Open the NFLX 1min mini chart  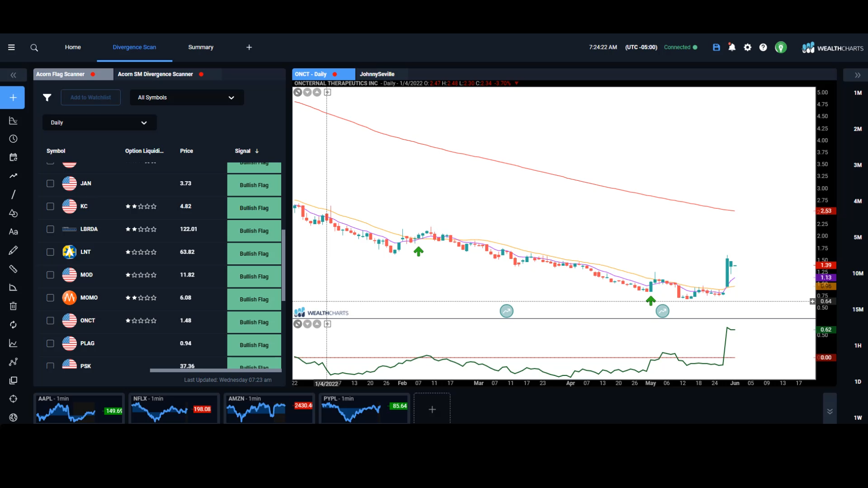[174, 408]
